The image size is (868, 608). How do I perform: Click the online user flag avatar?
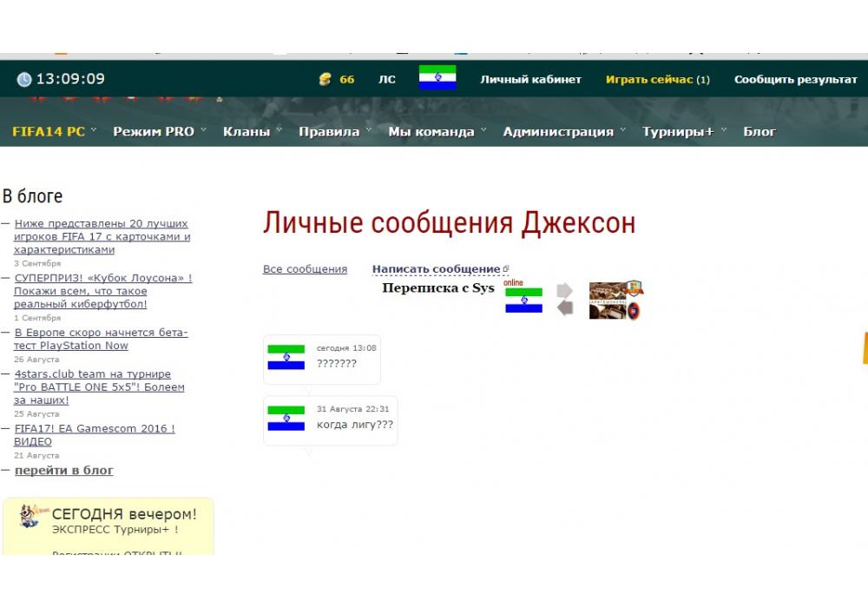click(x=523, y=300)
